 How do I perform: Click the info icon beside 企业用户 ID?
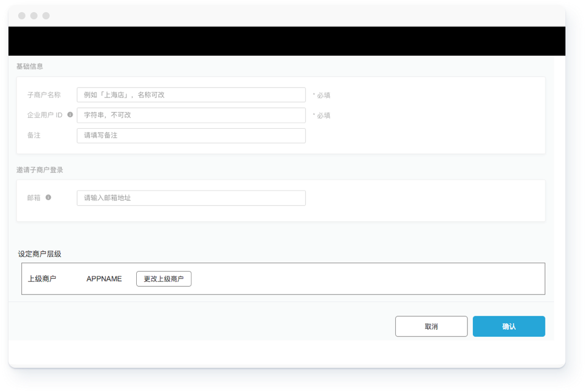coord(70,114)
